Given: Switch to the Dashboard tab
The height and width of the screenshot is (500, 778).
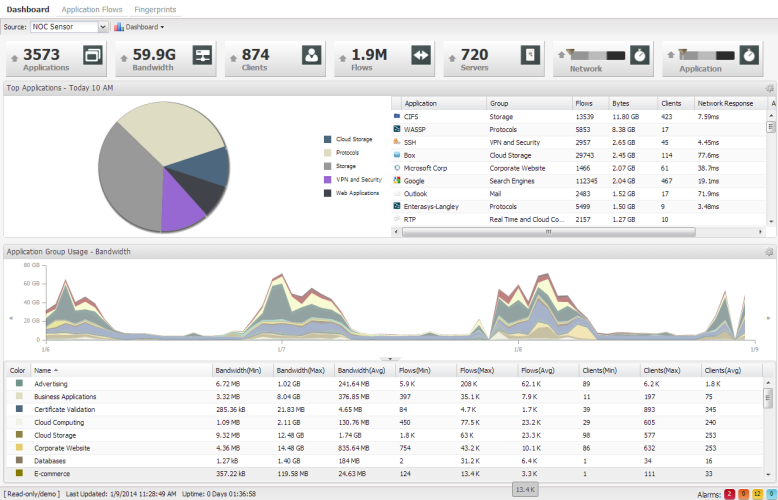Looking at the screenshot, I should pyautogui.click(x=28, y=9).
